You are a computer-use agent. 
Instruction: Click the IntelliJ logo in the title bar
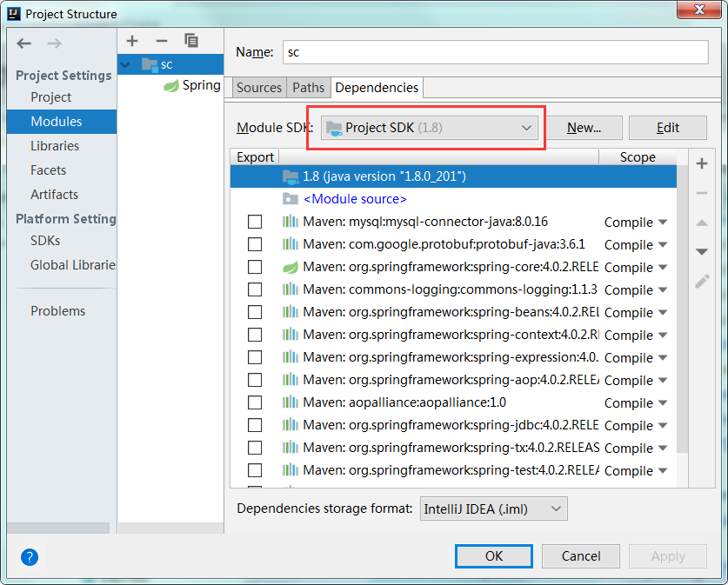click(x=14, y=14)
